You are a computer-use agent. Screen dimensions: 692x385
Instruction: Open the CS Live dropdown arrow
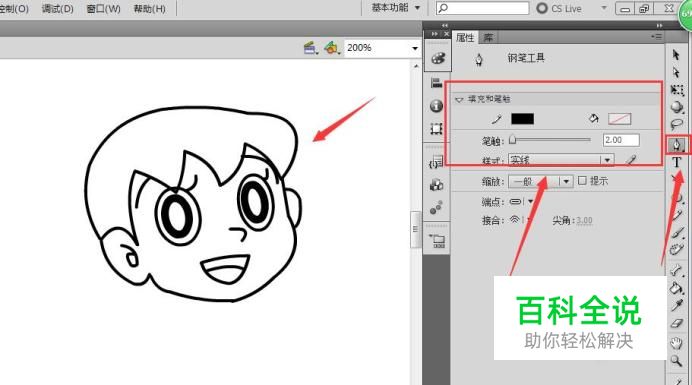pyautogui.click(x=604, y=8)
